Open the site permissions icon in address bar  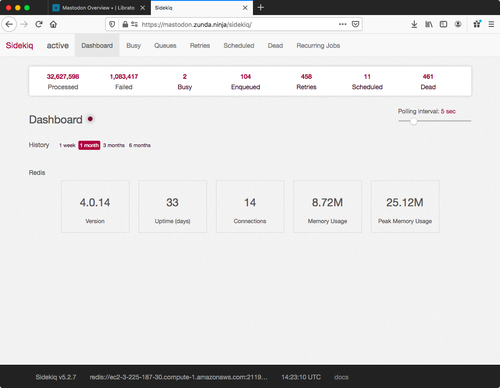(x=134, y=24)
